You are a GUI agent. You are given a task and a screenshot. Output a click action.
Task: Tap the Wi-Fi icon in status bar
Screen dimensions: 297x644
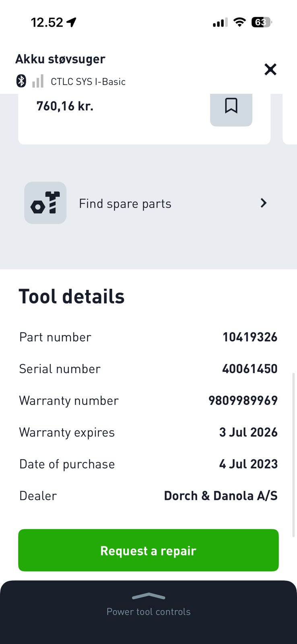(239, 22)
